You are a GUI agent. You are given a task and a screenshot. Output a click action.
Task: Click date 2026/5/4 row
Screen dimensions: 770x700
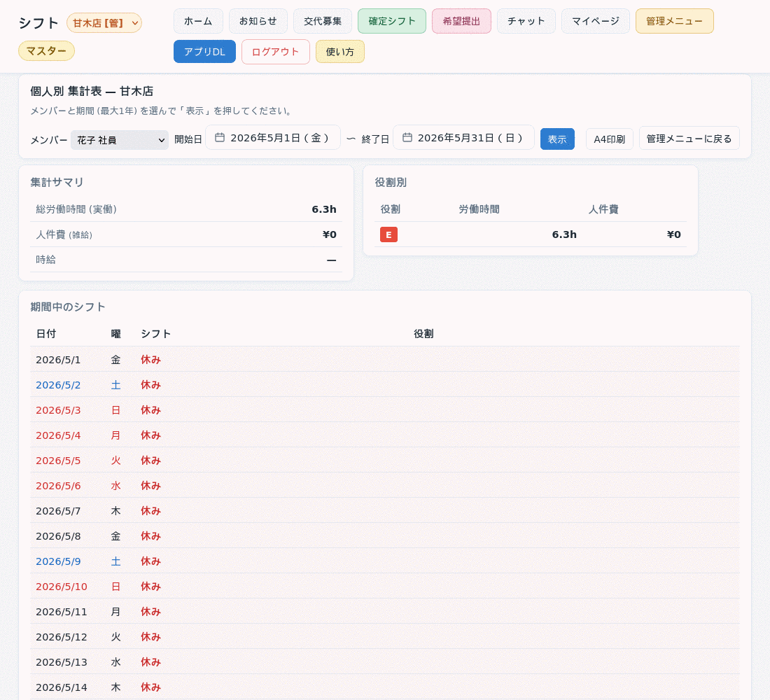click(x=384, y=435)
